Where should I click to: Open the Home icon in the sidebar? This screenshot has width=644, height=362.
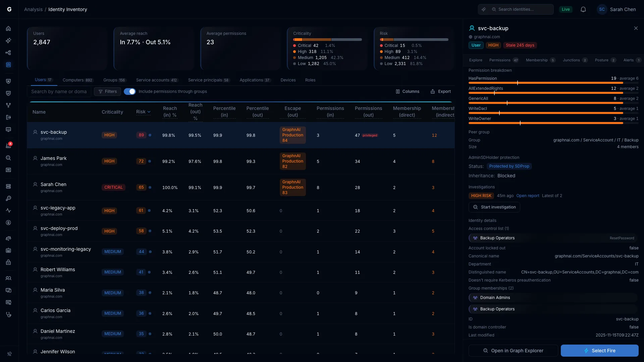pyautogui.click(x=8, y=28)
